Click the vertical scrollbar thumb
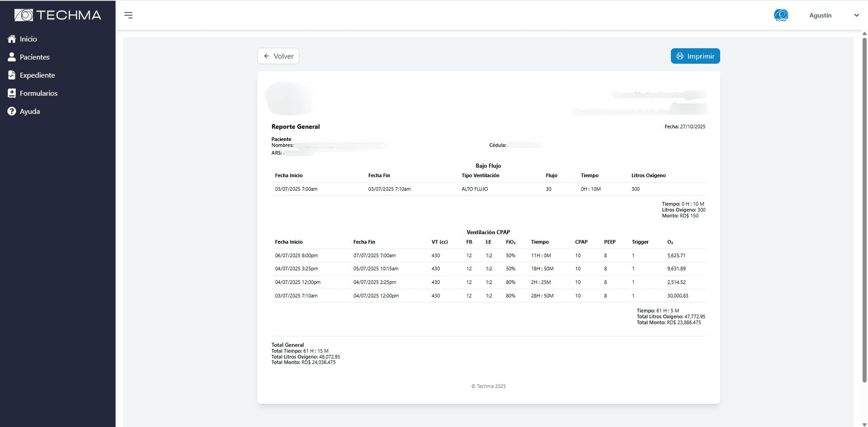Viewport: 868px width, 427px height. coord(864,208)
